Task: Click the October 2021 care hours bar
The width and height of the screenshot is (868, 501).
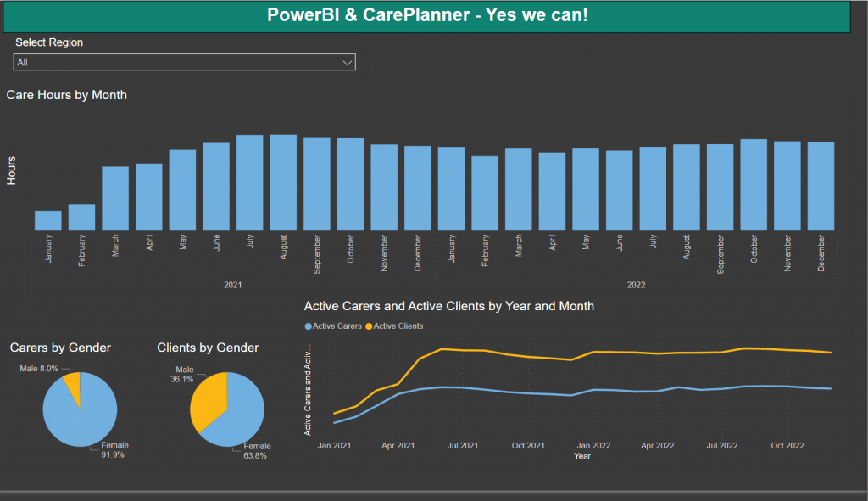Action: coord(350,184)
